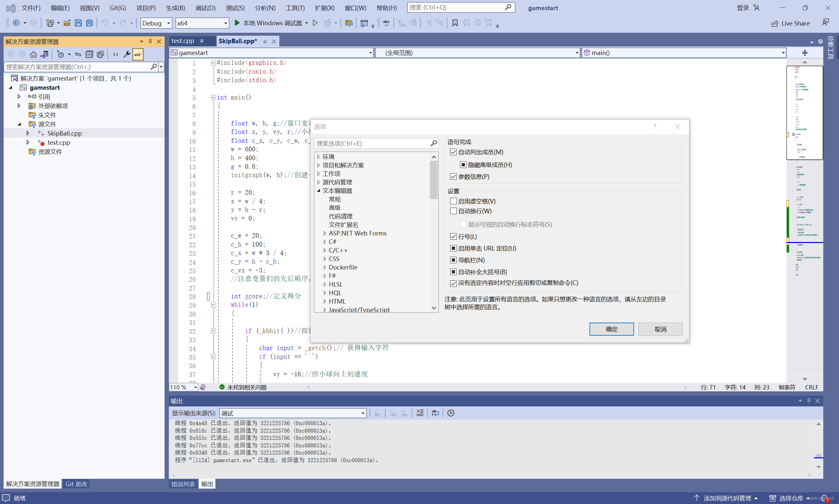
Task: Open the 显示输出来源 dropdown
Action: [293, 413]
